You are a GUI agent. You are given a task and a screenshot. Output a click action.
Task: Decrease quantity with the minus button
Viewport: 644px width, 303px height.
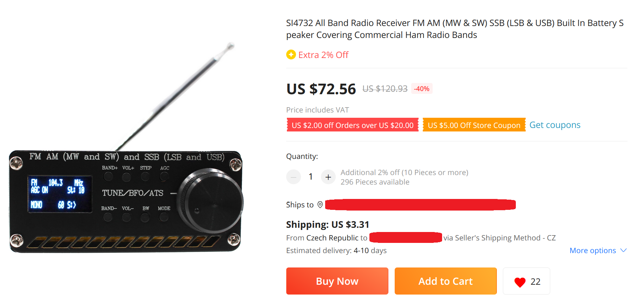294,177
